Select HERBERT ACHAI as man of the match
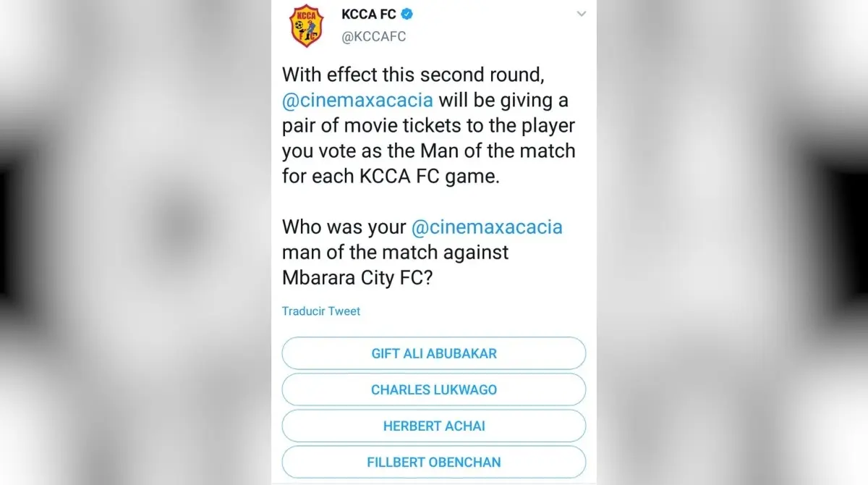Screen dimensions: 868x485 pos(433,426)
